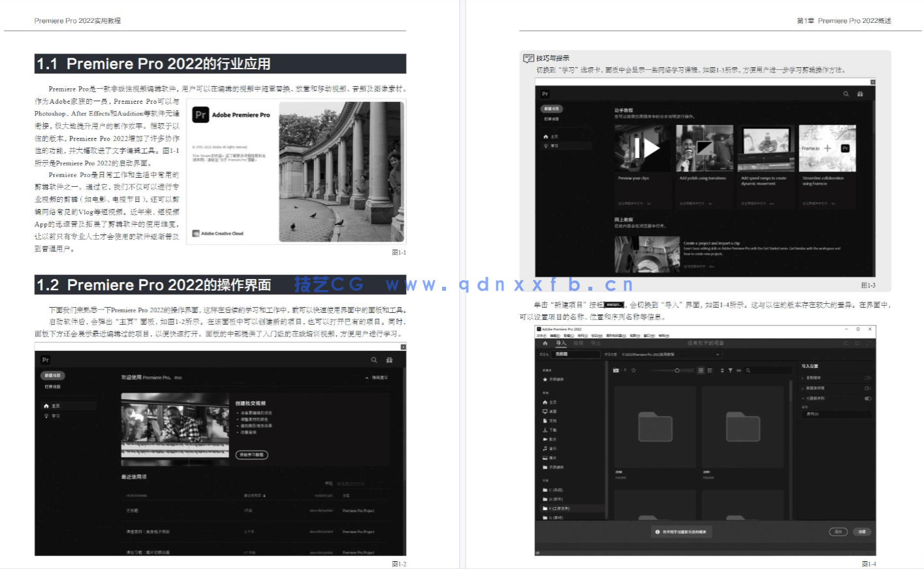
Task: Open the 音乐 item in the import sidebar
Action: coord(552,448)
